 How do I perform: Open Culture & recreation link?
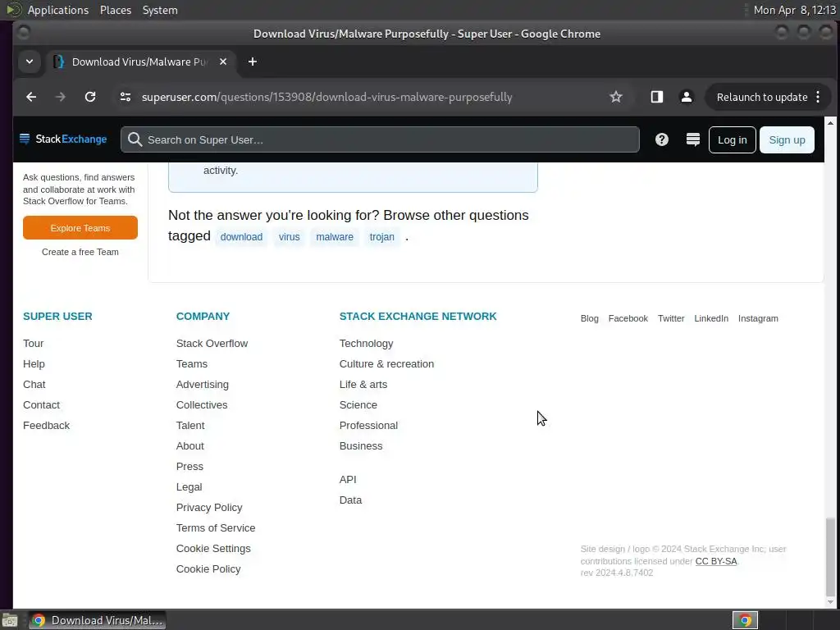pyautogui.click(x=387, y=363)
